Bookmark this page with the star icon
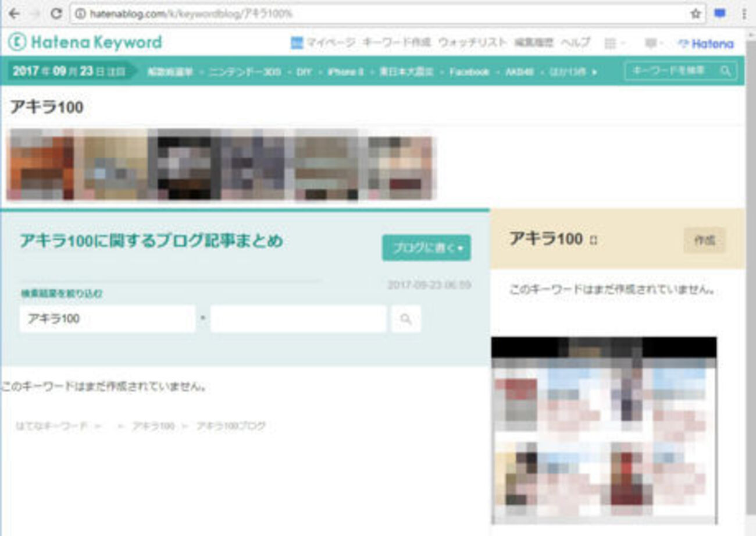The image size is (756, 536). (x=696, y=14)
